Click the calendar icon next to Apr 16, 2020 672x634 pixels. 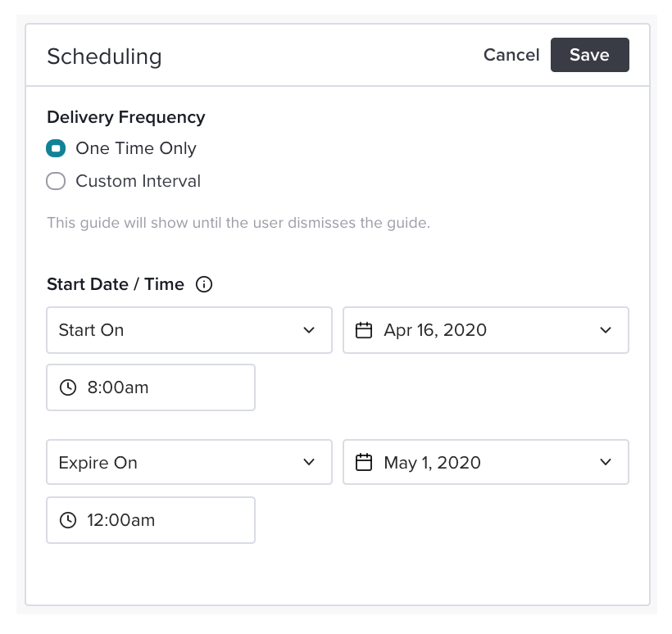tap(364, 330)
